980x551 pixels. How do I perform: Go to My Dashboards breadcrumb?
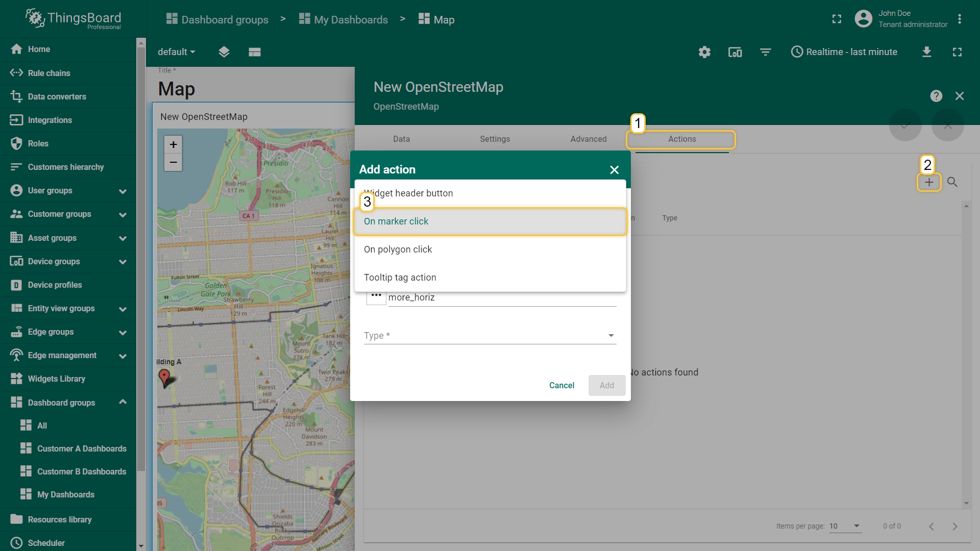[x=344, y=19]
